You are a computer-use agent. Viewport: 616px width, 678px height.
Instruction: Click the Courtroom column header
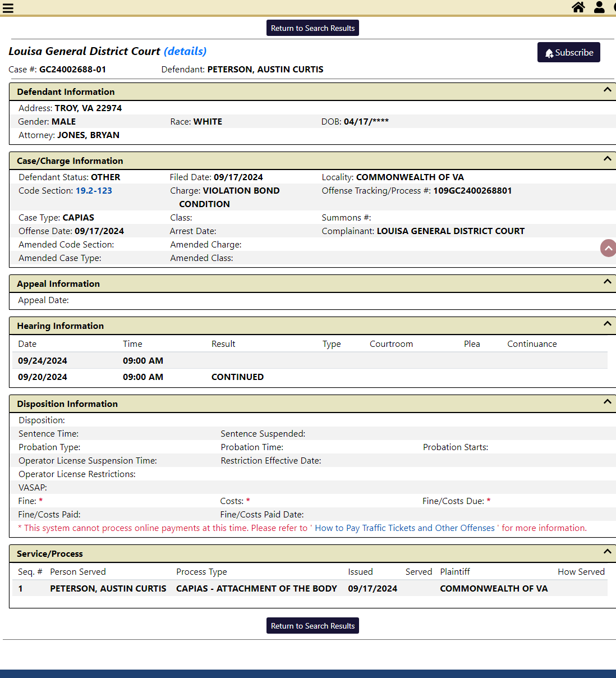pyautogui.click(x=391, y=344)
